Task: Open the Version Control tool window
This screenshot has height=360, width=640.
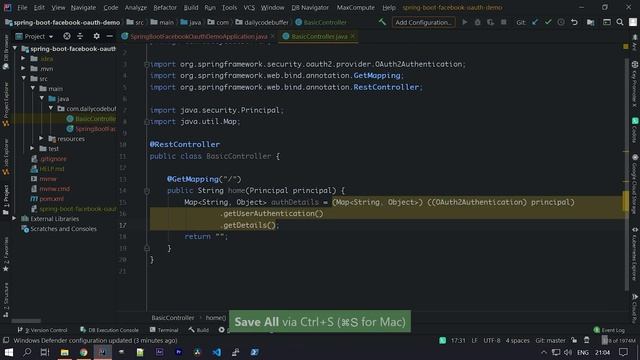Action: (42, 330)
